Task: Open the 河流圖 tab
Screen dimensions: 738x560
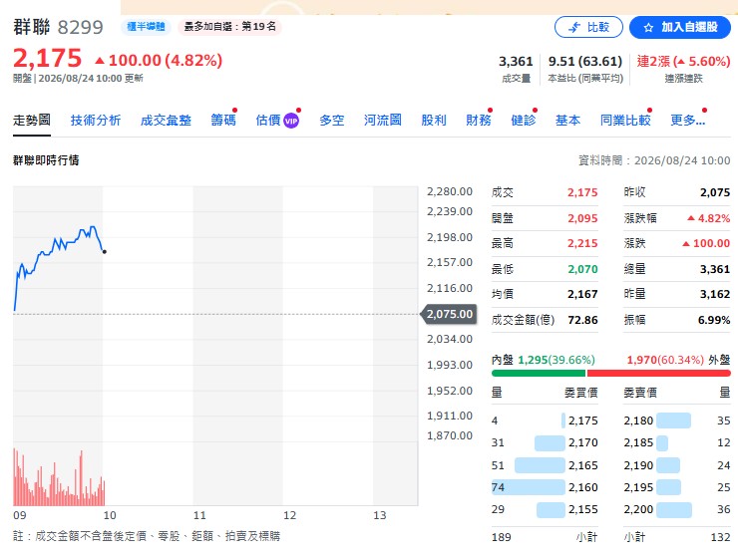Action: pyautogui.click(x=383, y=121)
